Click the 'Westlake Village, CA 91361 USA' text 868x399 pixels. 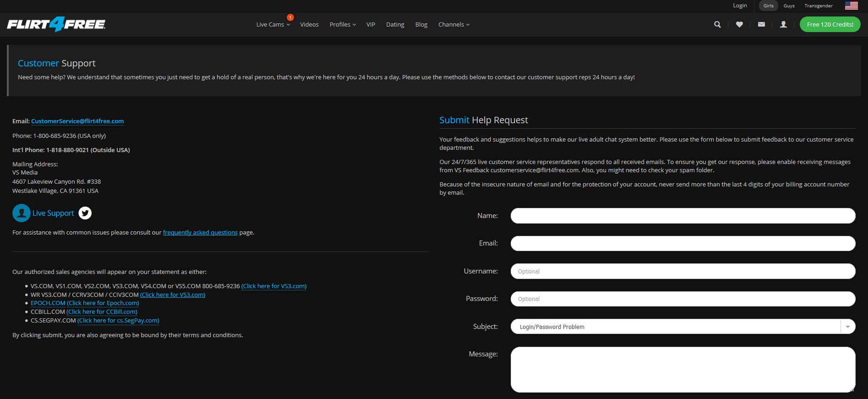tap(55, 191)
